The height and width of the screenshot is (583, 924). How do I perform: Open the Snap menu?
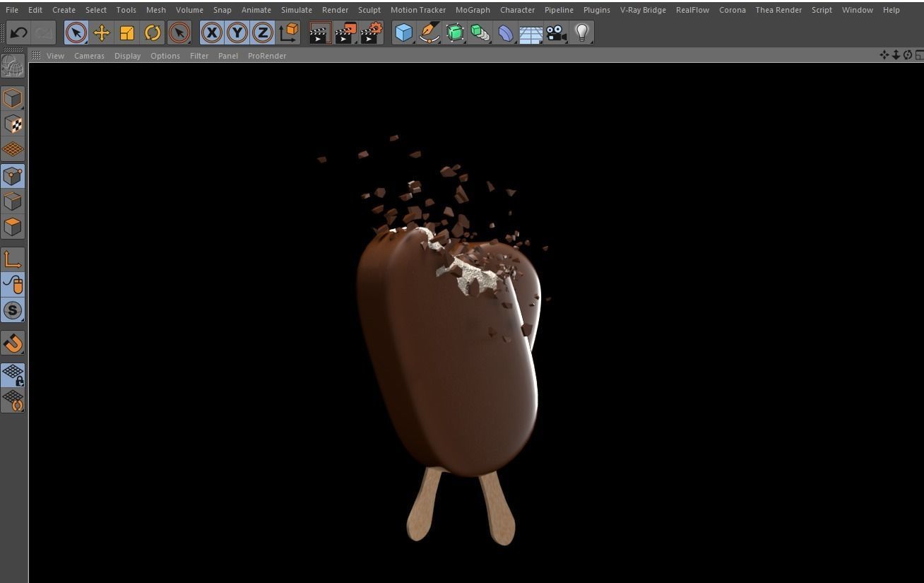[223, 10]
